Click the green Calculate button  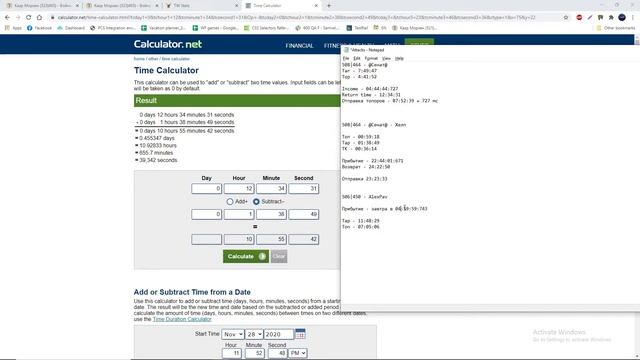246,256
